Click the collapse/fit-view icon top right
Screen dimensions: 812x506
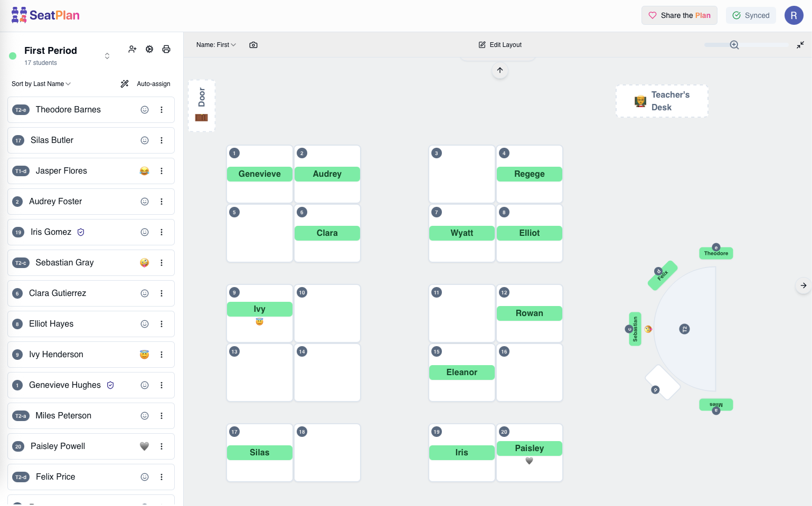800,45
